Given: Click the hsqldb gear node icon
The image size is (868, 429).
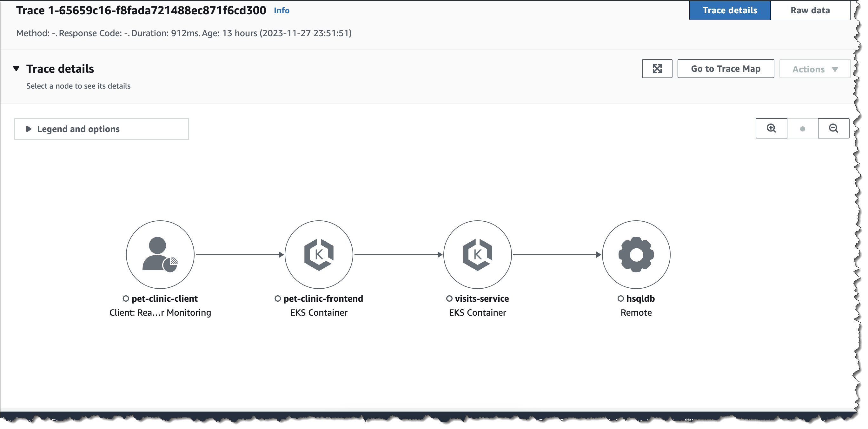Looking at the screenshot, I should coord(636,255).
